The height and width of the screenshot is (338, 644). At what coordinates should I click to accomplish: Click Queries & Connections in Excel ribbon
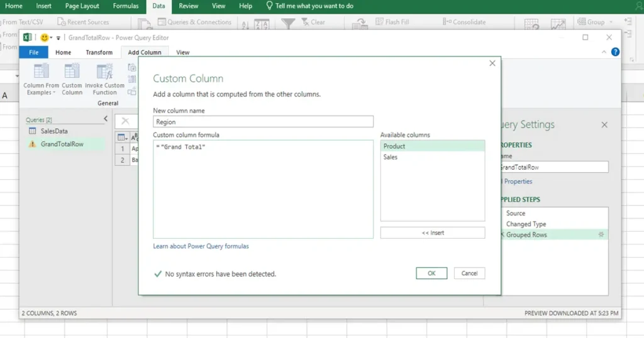195,22
